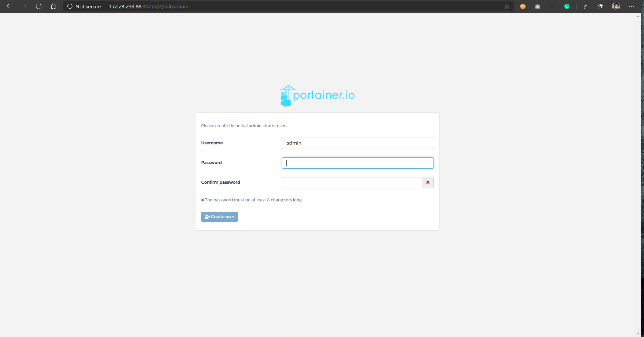Bookmark this page with the star icon
The width and height of the screenshot is (644, 337).
(507, 6)
